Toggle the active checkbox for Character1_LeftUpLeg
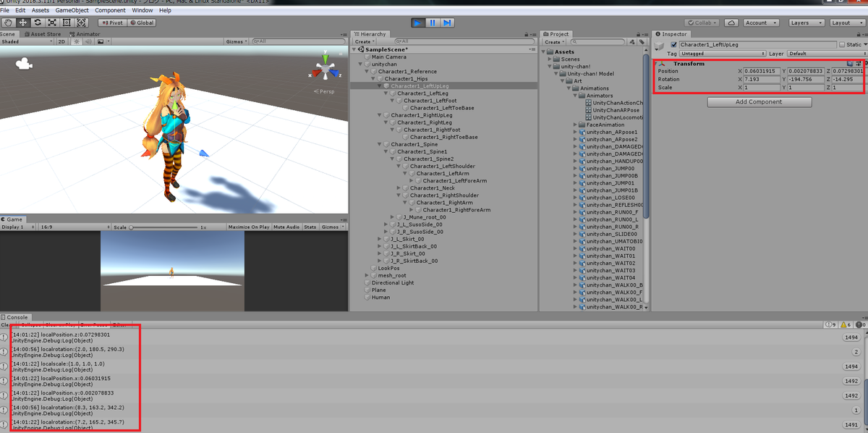 [x=674, y=45]
